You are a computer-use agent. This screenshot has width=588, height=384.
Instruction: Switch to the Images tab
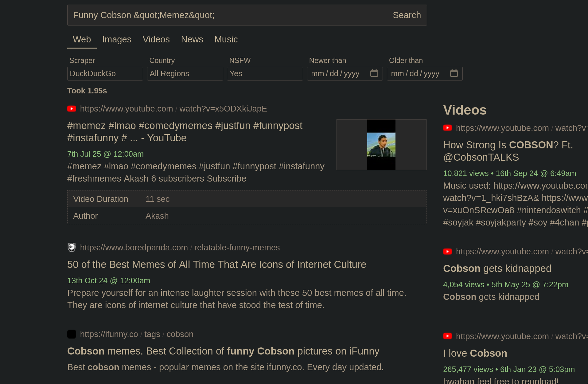(x=117, y=39)
